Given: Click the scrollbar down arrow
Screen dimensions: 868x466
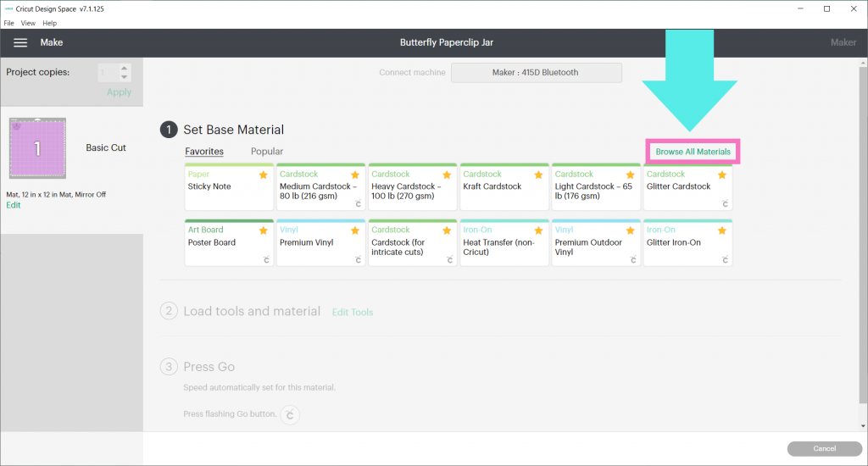Looking at the screenshot, I should (x=863, y=426).
